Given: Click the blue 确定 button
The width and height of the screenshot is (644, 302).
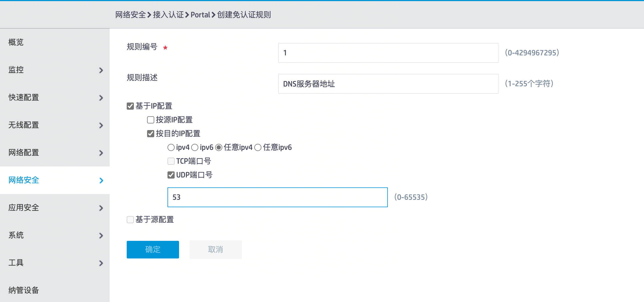Looking at the screenshot, I should pyautogui.click(x=153, y=249).
